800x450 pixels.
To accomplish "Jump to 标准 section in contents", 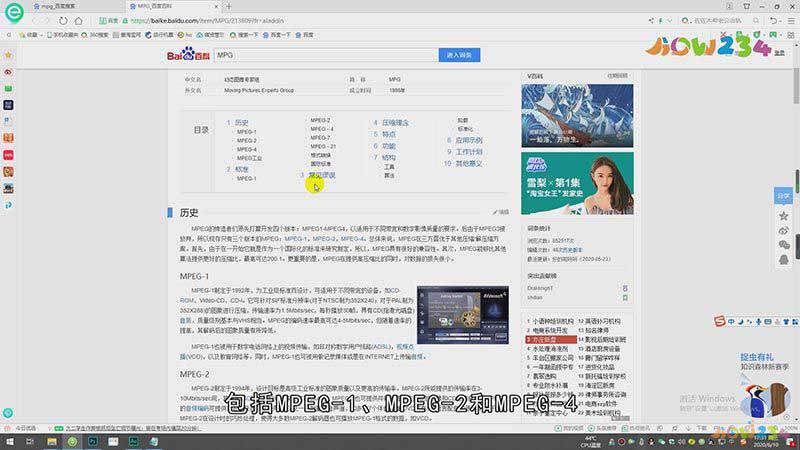I will click(241, 169).
